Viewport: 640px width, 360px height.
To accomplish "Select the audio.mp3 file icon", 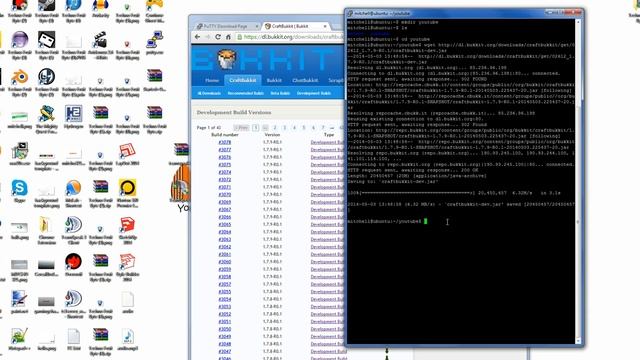I will (x=127, y=339).
